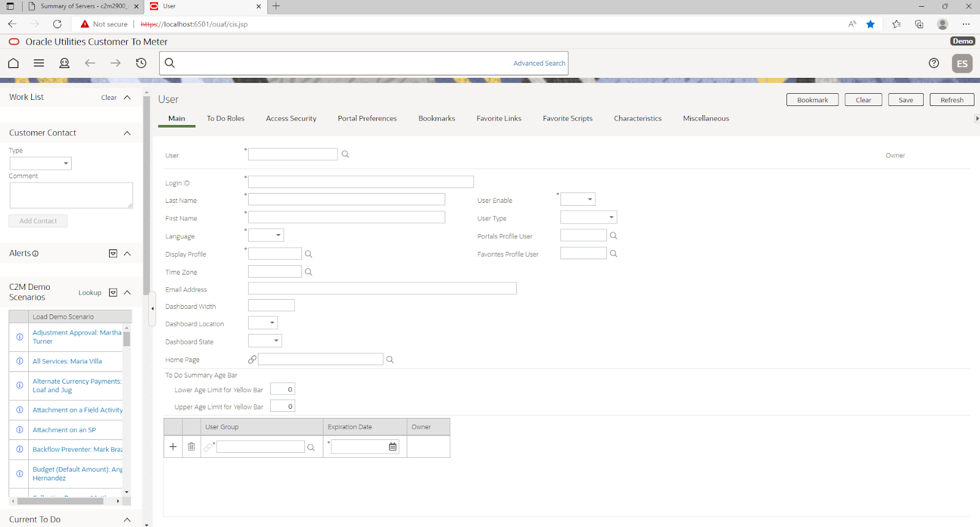
Task: Click the Bookmark button
Action: (x=813, y=100)
